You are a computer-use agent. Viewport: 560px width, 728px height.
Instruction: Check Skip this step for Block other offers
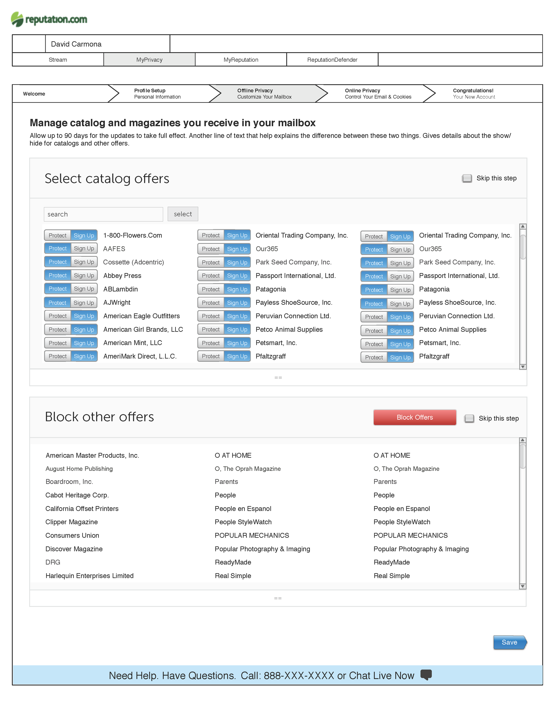pos(469,419)
